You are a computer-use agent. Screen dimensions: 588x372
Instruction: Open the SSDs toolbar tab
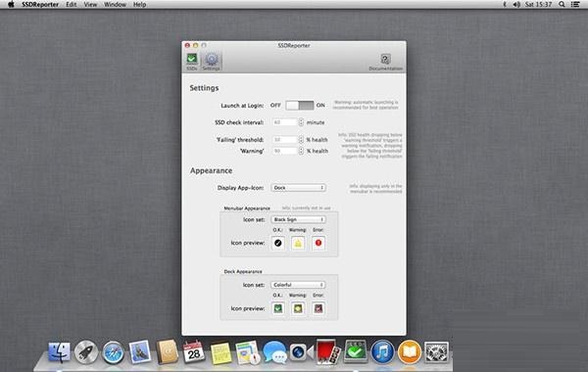(192, 61)
